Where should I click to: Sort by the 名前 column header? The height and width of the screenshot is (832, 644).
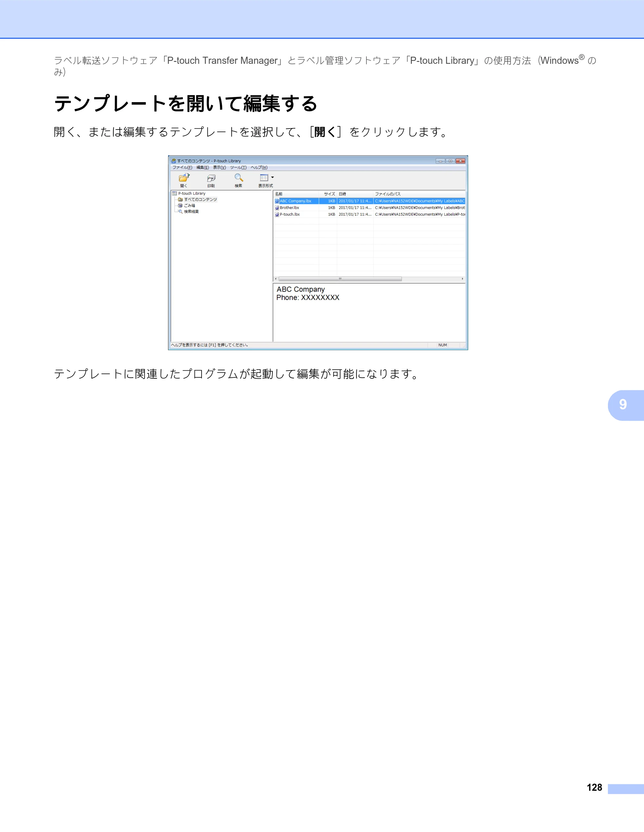[296, 194]
